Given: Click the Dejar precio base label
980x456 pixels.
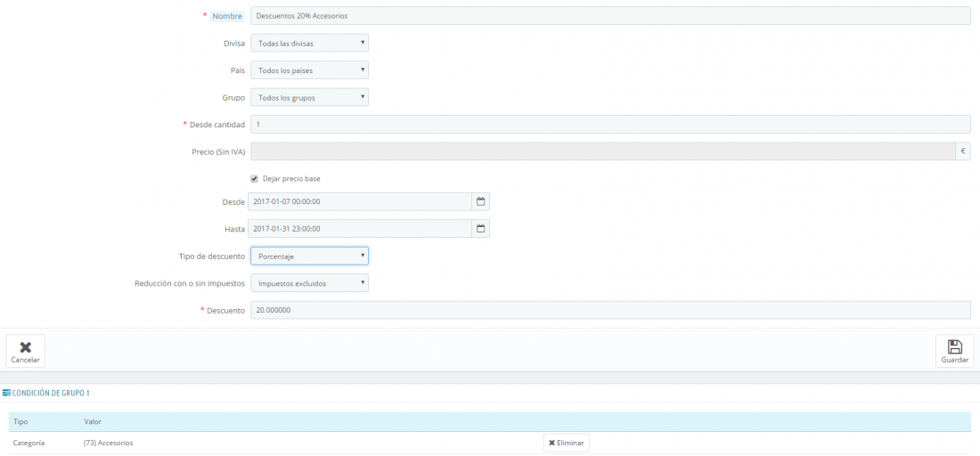Looking at the screenshot, I should [292, 179].
